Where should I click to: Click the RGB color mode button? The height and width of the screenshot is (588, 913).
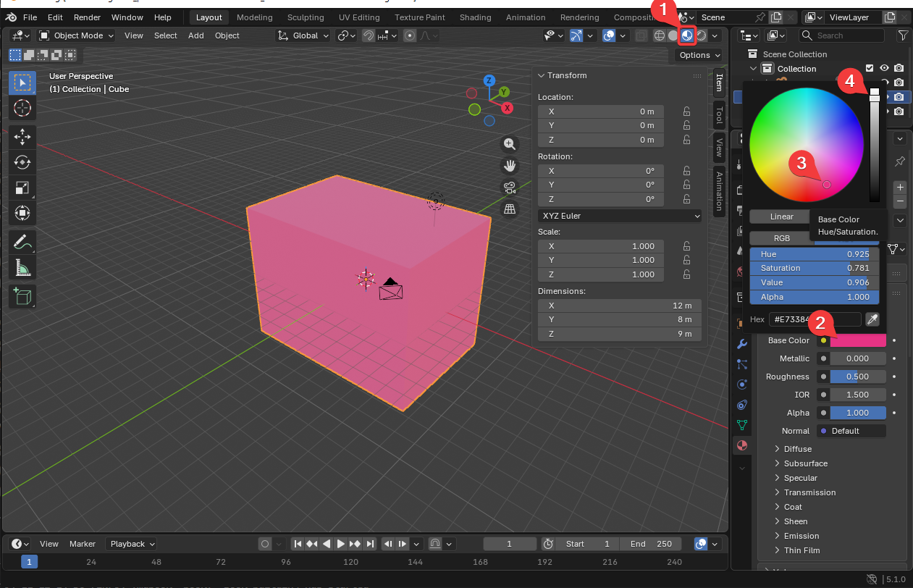(782, 238)
